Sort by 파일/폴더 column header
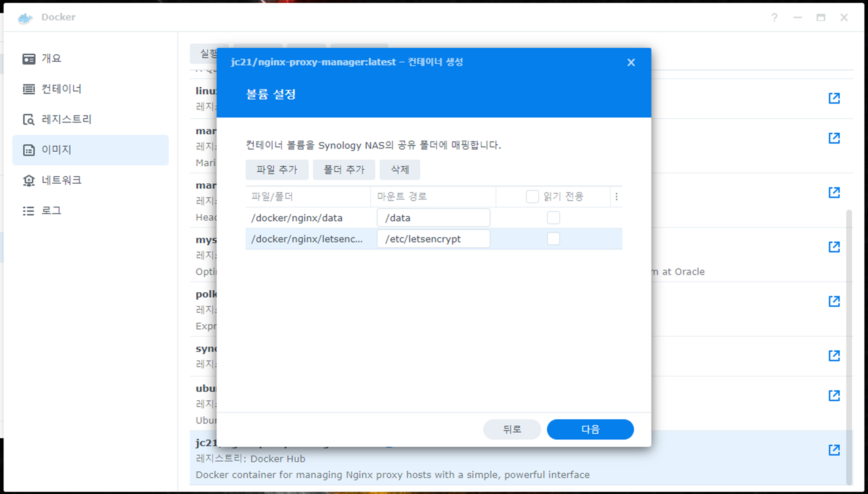This screenshot has height=494, width=868. (x=308, y=197)
